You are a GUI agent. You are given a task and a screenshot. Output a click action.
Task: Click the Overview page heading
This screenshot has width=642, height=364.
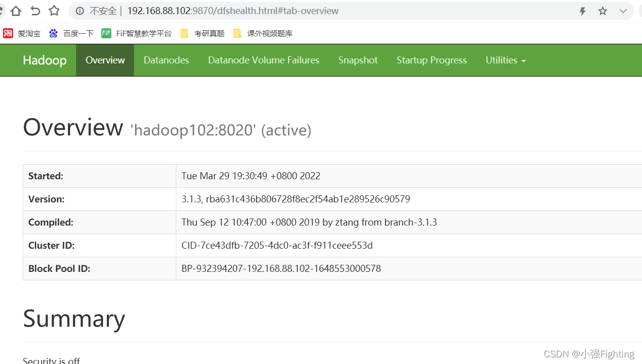click(x=73, y=127)
